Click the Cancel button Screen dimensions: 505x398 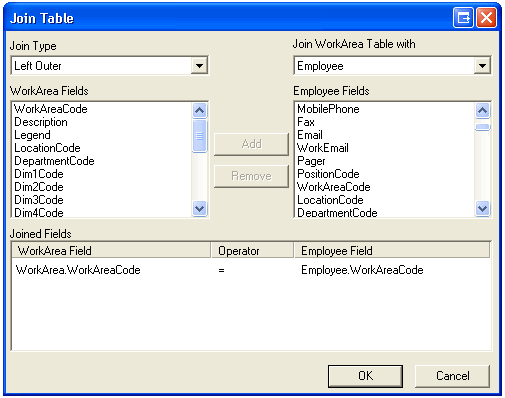tap(452, 376)
